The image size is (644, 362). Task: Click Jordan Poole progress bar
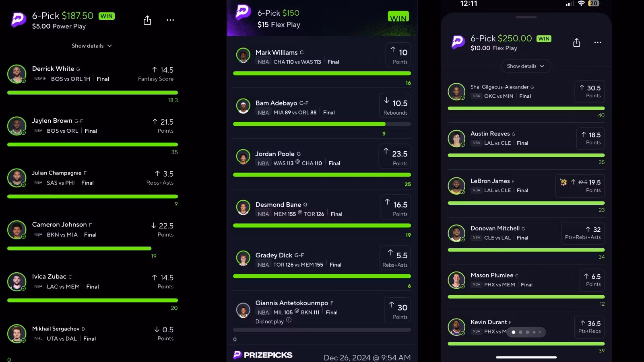[322, 175]
